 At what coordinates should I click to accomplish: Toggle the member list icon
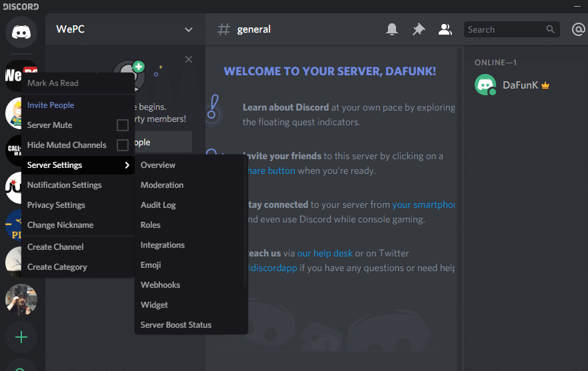(445, 29)
